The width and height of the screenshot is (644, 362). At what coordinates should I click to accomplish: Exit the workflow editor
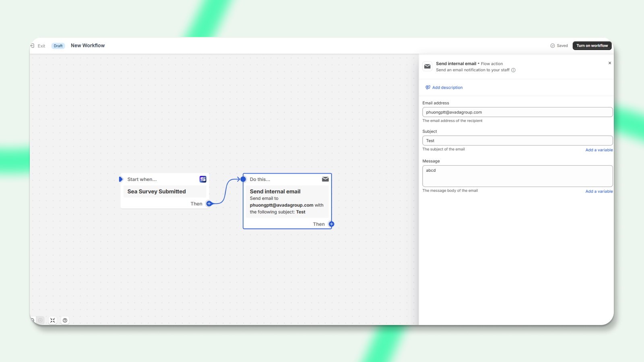tap(38, 46)
